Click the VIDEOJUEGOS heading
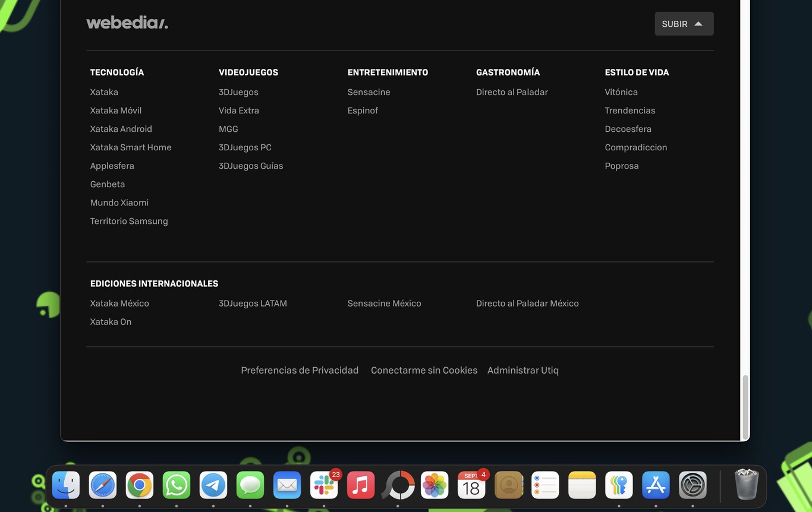The image size is (812, 512). click(248, 72)
